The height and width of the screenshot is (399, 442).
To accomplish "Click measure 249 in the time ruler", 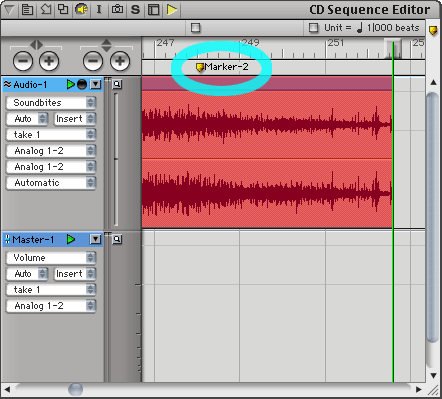I will pyautogui.click(x=250, y=43).
